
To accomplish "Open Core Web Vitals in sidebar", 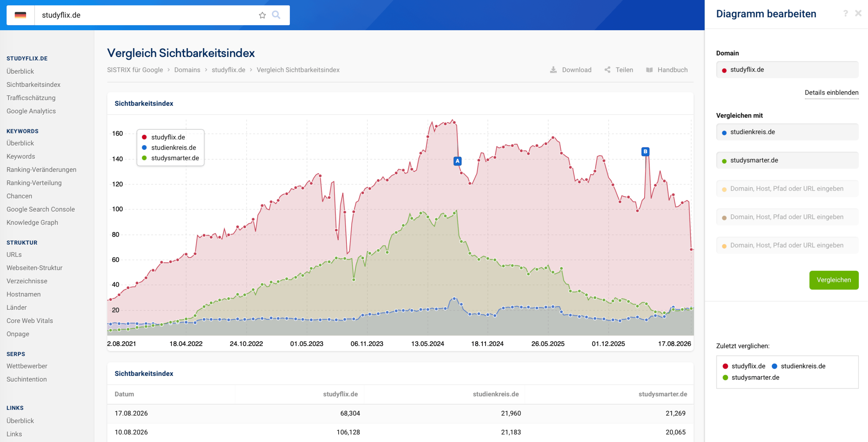I will pyautogui.click(x=30, y=321).
